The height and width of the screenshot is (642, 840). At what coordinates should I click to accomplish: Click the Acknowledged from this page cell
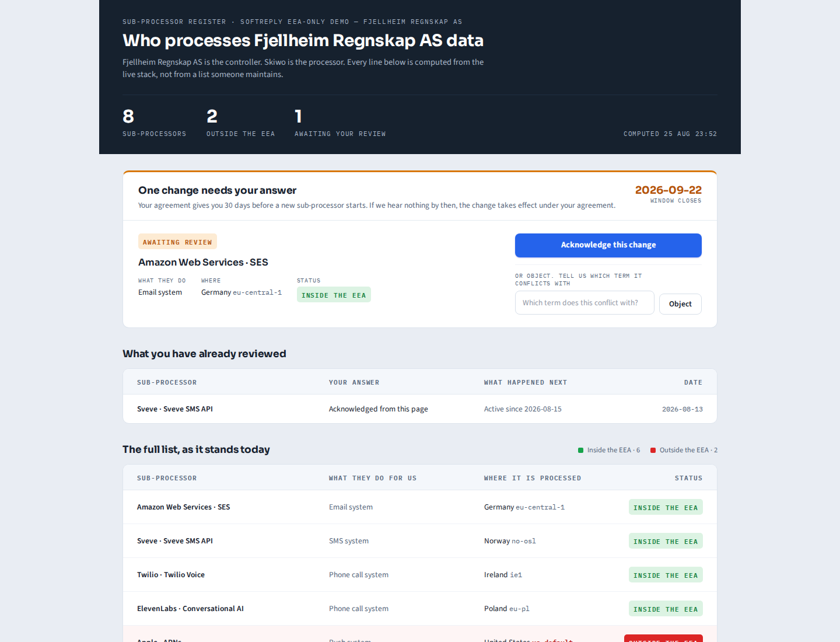379,409
